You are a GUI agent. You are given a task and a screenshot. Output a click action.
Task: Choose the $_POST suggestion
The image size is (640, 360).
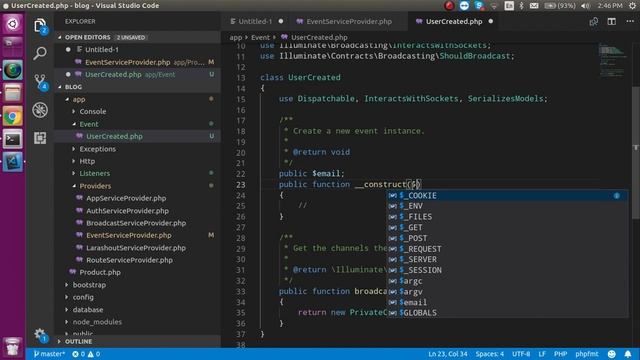tap(507, 238)
